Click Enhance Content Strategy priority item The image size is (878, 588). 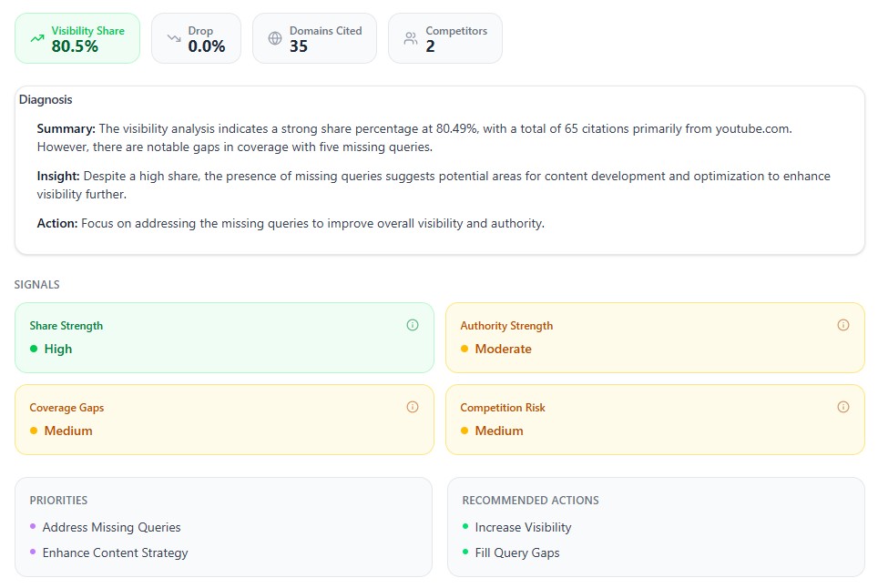click(x=116, y=553)
